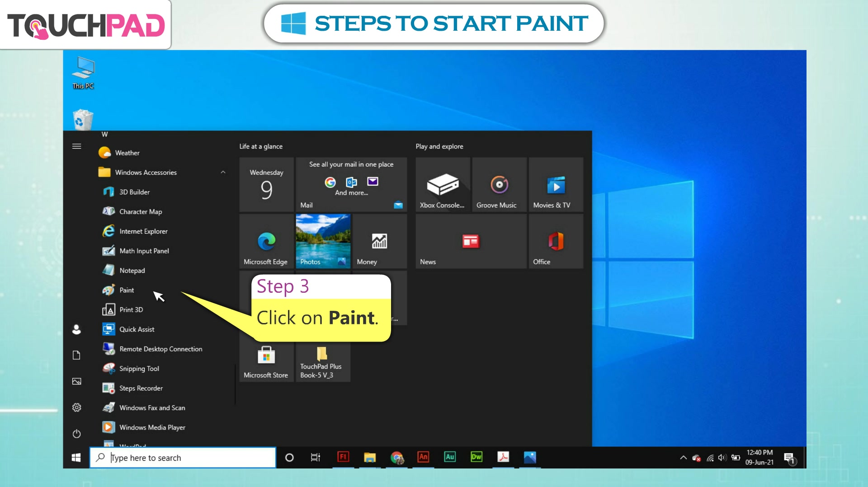Open the Mail tile

tap(351, 184)
